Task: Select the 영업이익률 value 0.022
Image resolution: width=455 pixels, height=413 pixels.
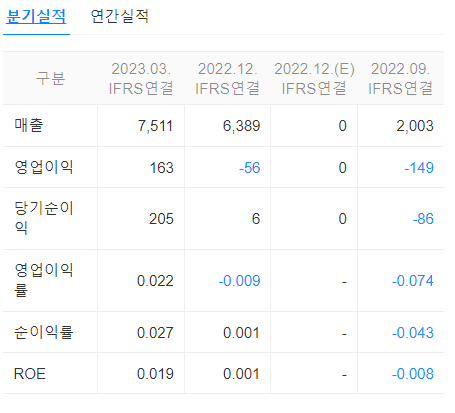Action: tap(155, 281)
